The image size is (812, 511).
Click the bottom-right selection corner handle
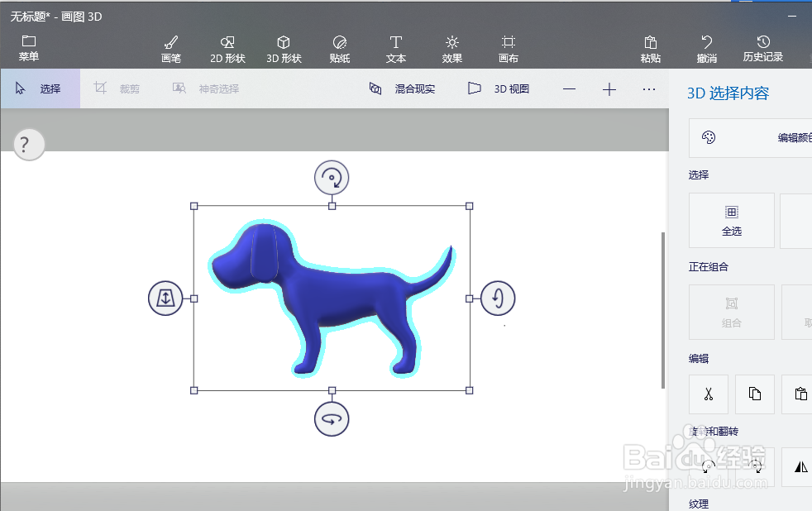click(469, 390)
